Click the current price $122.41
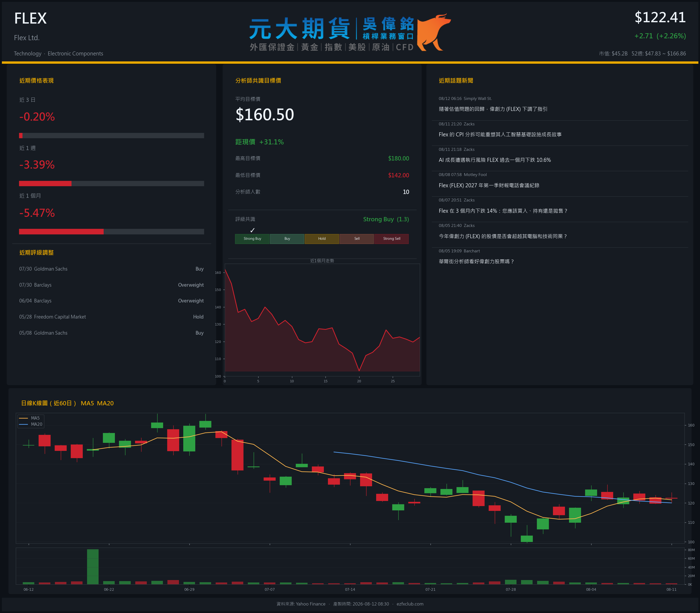 (660, 17)
